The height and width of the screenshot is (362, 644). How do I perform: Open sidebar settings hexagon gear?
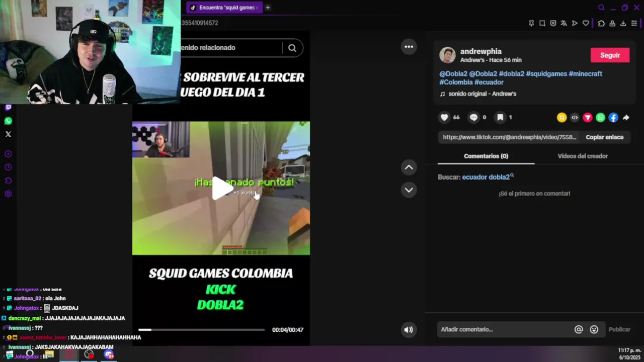(x=8, y=194)
